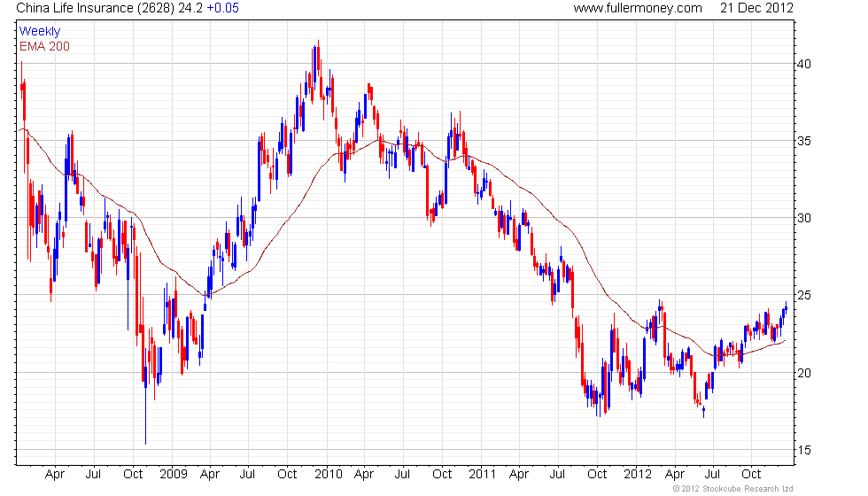Click the 30 price axis label
The width and height of the screenshot is (868, 496).
pyautogui.click(x=804, y=218)
